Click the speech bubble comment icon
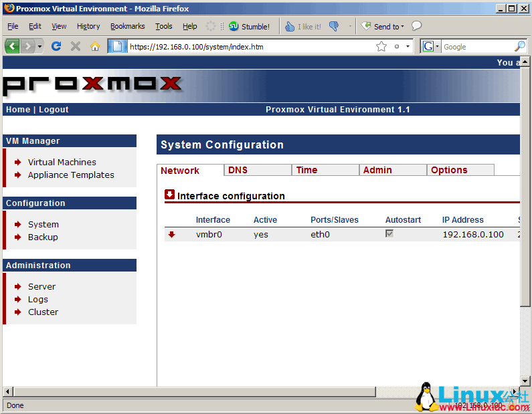Image resolution: width=532 pixels, height=414 pixels. [416, 26]
